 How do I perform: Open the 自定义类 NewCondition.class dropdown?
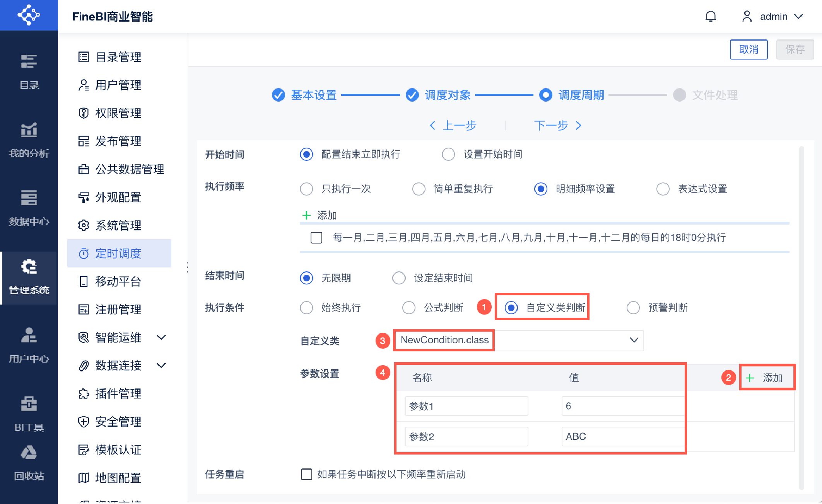(x=633, y=340)
